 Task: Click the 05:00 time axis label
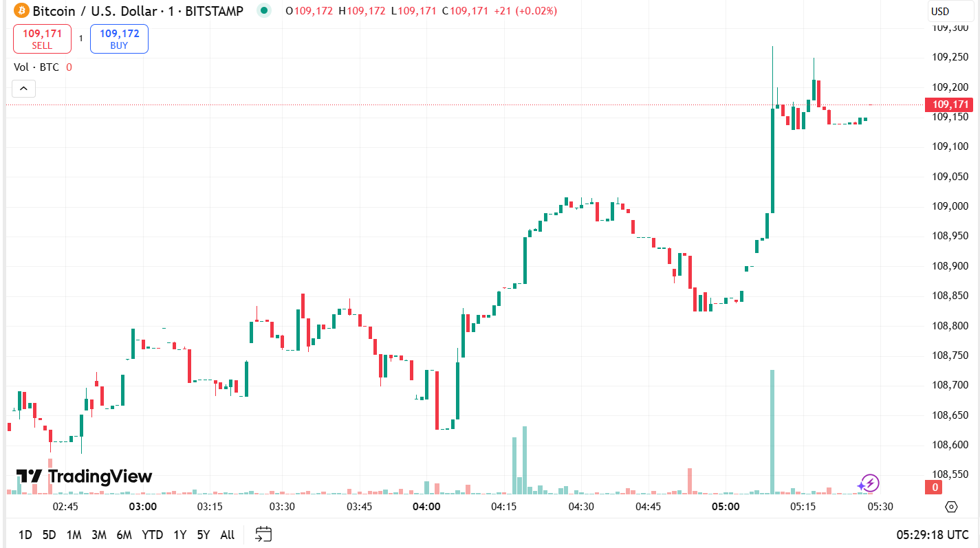[726, 507]
